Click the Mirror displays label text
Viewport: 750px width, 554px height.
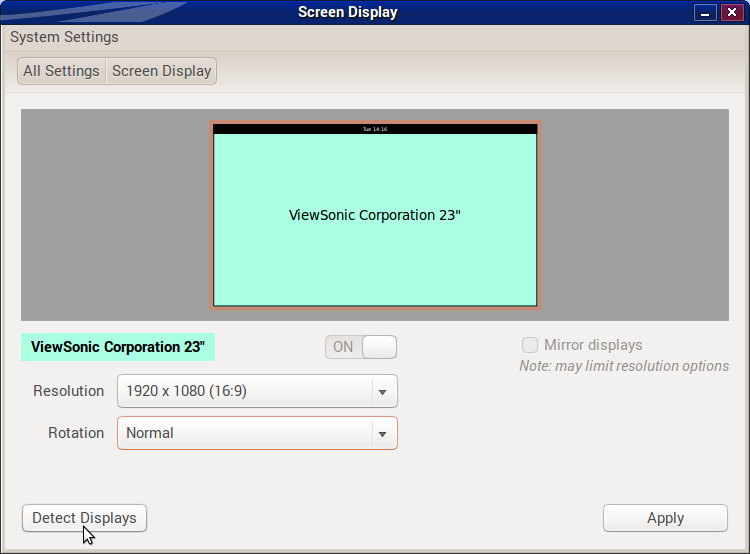593,345
